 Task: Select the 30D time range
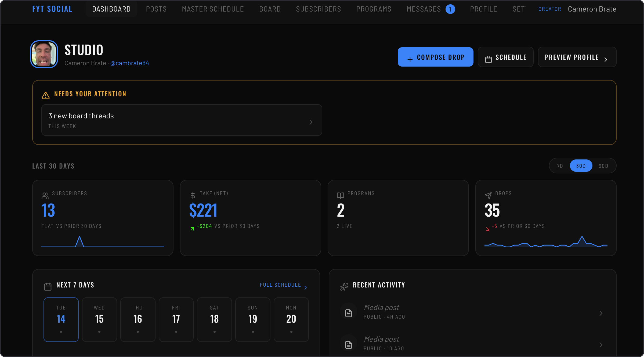(581, 166)
